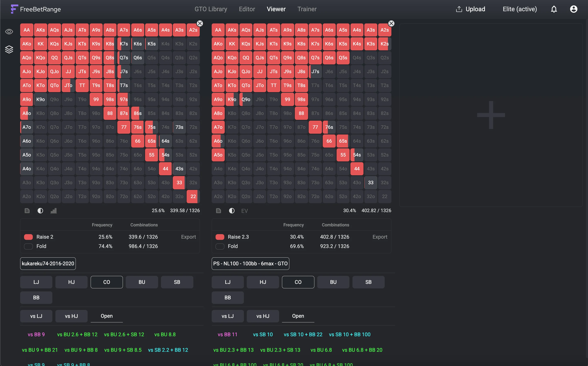Export the Raise 2.3 range
588x366 pixels.
click(380, 237)
